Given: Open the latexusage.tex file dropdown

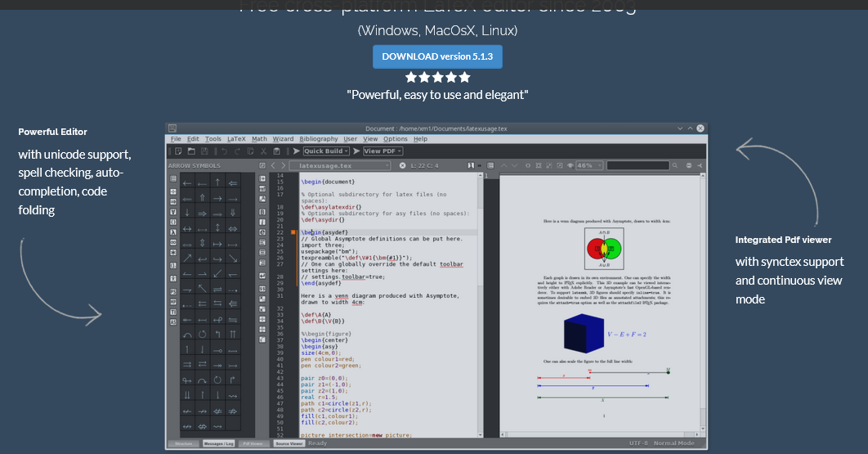Looking at the screenshot, I should click(x=387, y=166).
